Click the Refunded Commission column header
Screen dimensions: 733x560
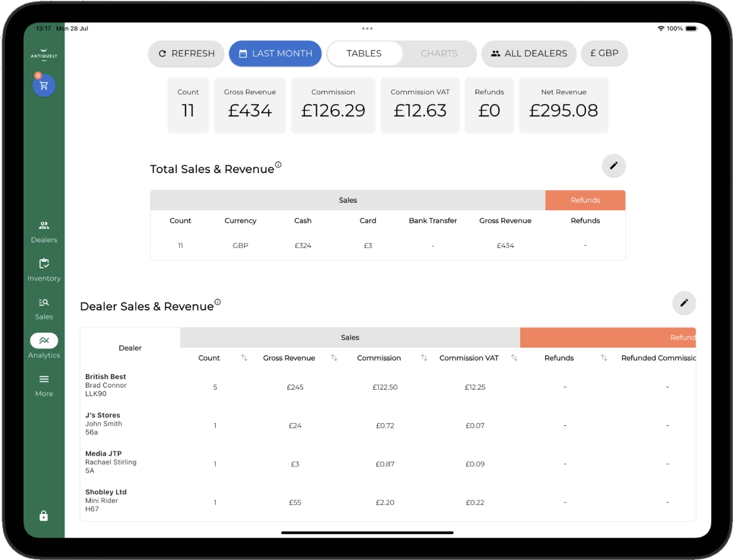point(658,358)
